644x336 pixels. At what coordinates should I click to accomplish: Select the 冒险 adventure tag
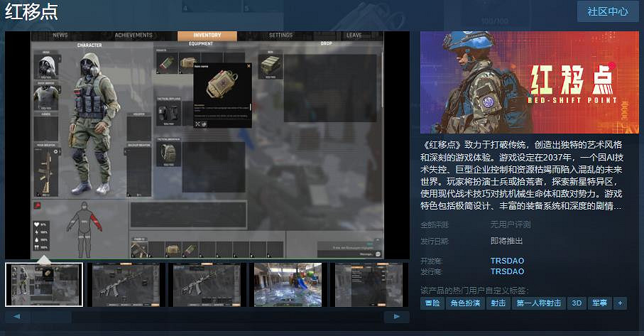point(432,303)
